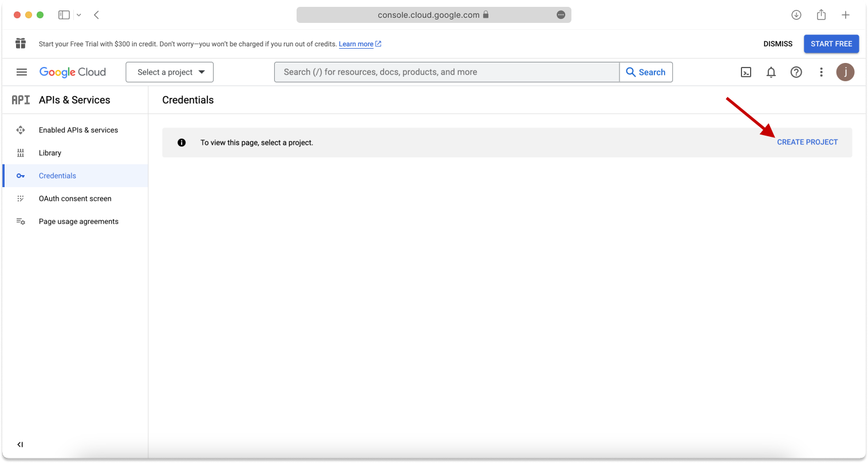Open the Cloud Shell terminal
868x463 pixels.
point(745,72)
